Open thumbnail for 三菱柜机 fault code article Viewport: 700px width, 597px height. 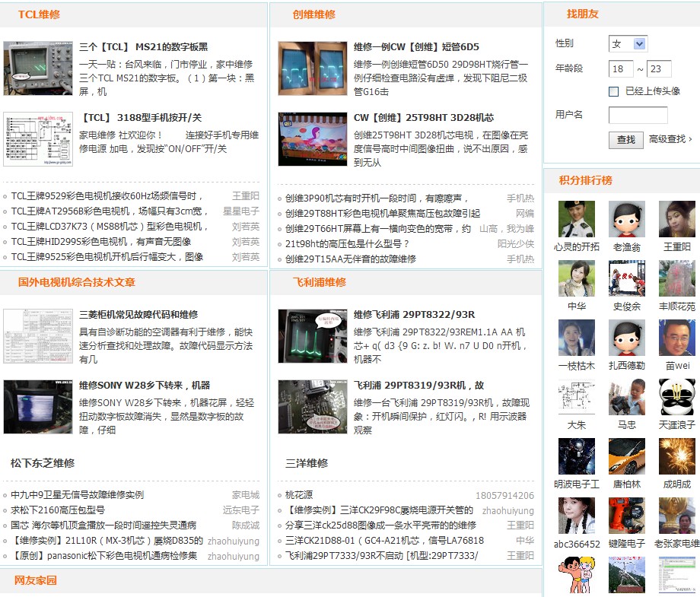38,336
